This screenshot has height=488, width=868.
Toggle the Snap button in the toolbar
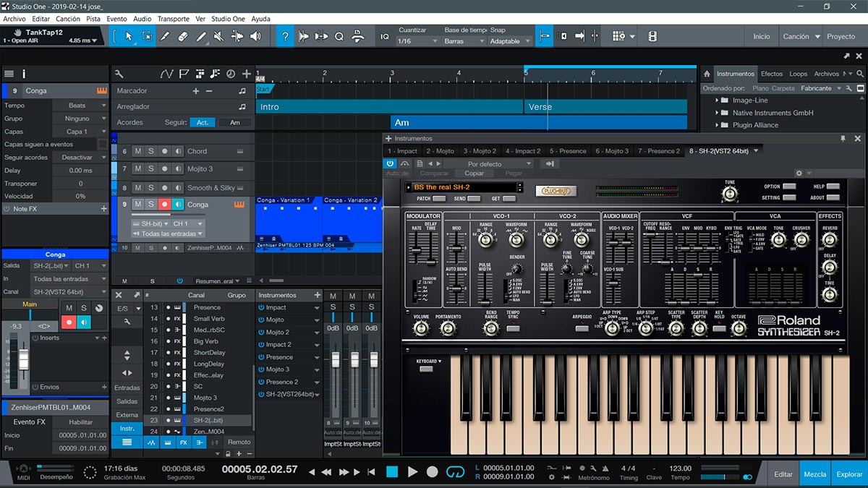click(x=545, y=36)
